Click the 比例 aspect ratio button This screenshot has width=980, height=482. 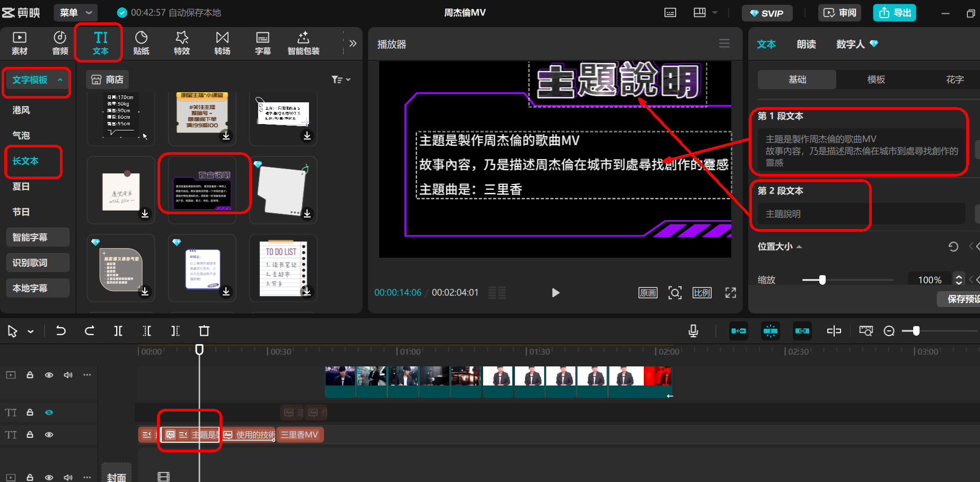[x=702, y=293]
